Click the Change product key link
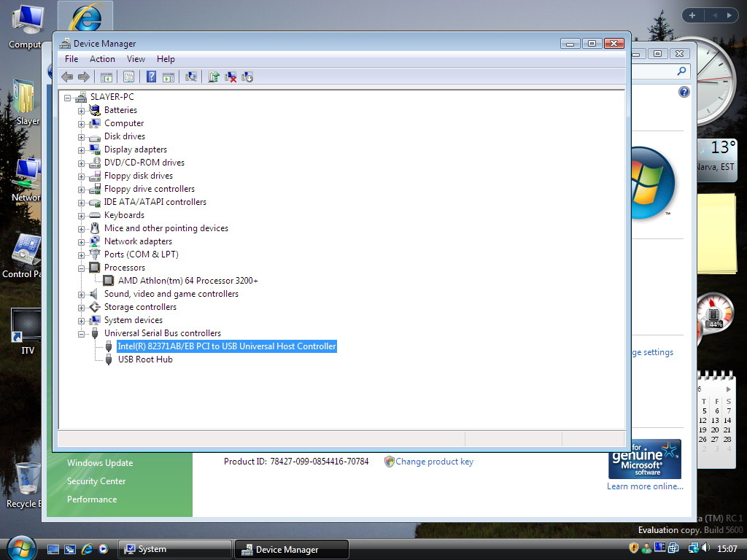The image size is (747, 560). [434, 462]
